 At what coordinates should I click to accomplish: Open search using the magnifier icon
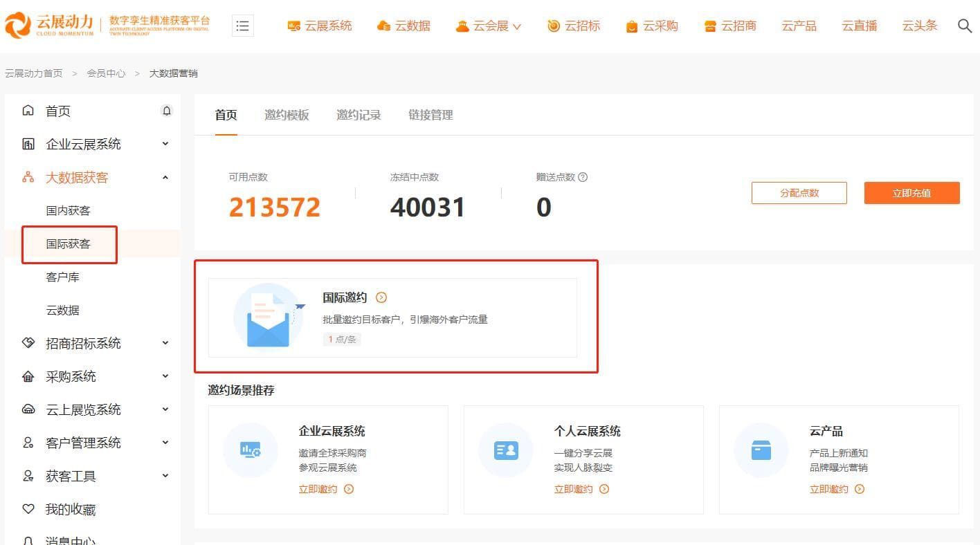tap(965, 26)
